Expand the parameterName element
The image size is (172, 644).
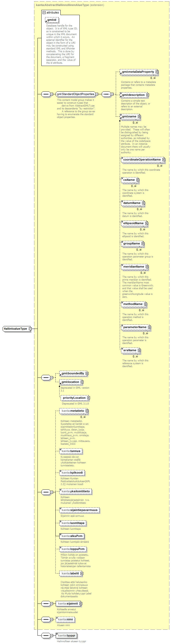pos(149,327)
